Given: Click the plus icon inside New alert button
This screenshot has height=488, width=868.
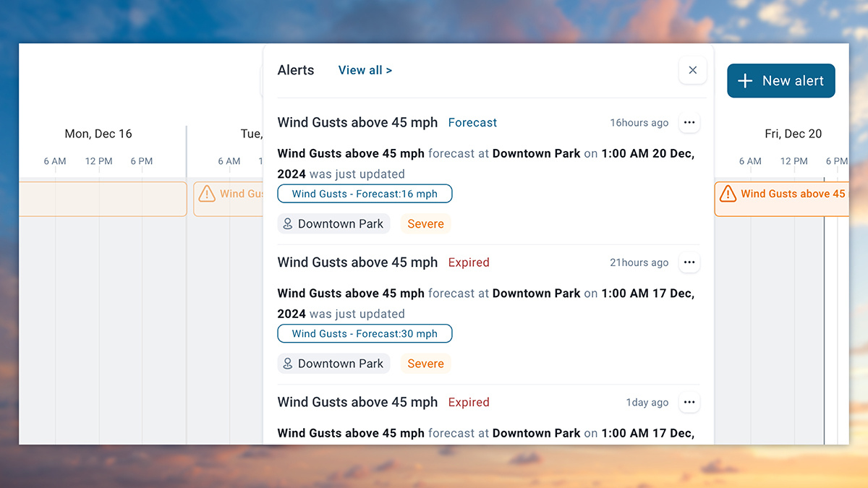Looking at the screenshot, I should (744, 81).
